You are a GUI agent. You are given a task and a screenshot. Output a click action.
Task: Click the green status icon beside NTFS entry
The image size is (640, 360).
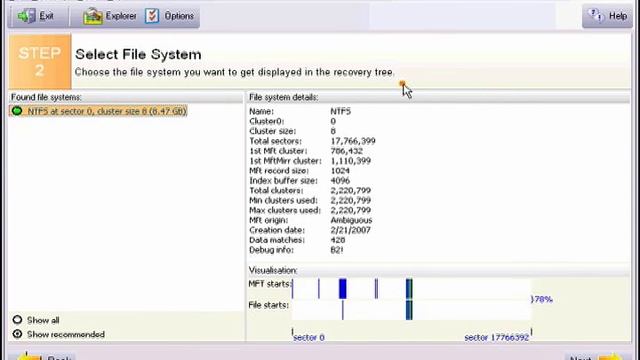pos(17,111)
